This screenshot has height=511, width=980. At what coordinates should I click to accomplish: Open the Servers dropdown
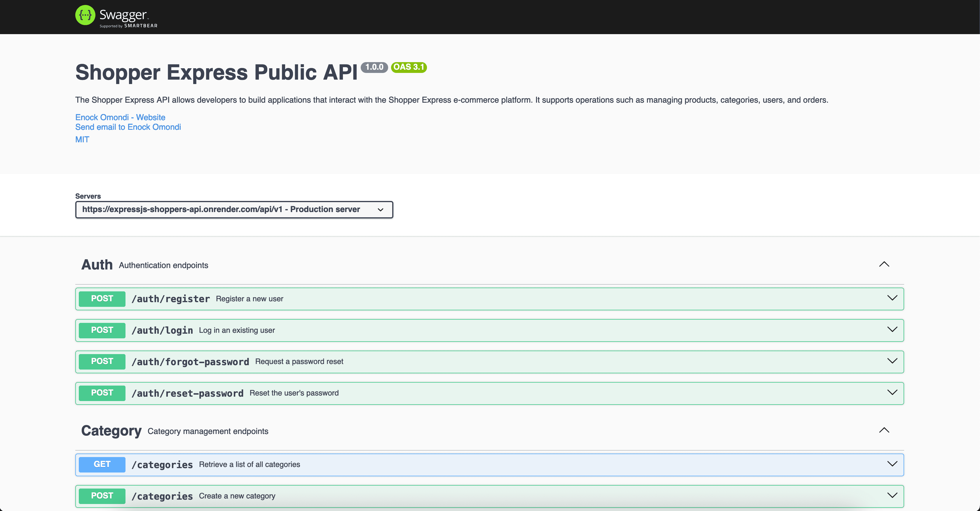(234, 209)
